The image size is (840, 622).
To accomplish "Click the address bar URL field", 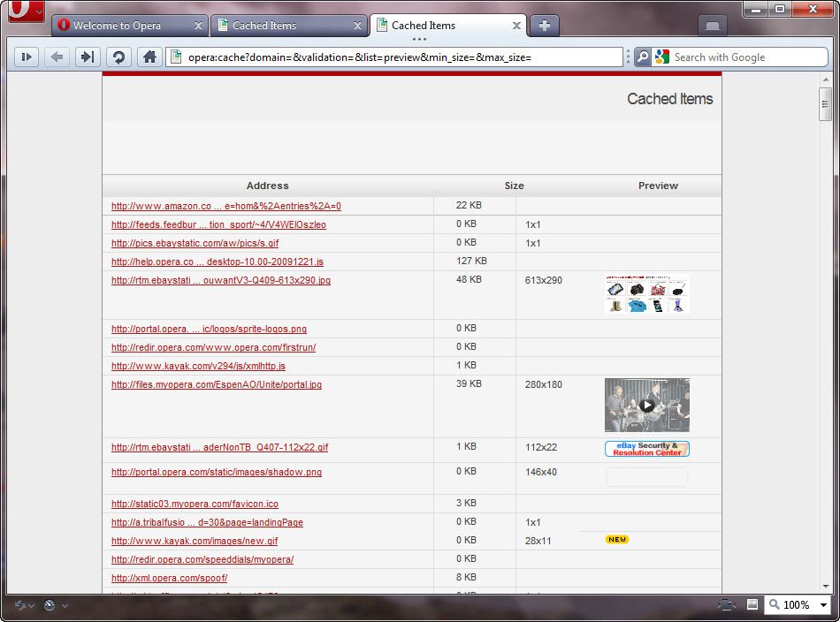I will 396,57.
